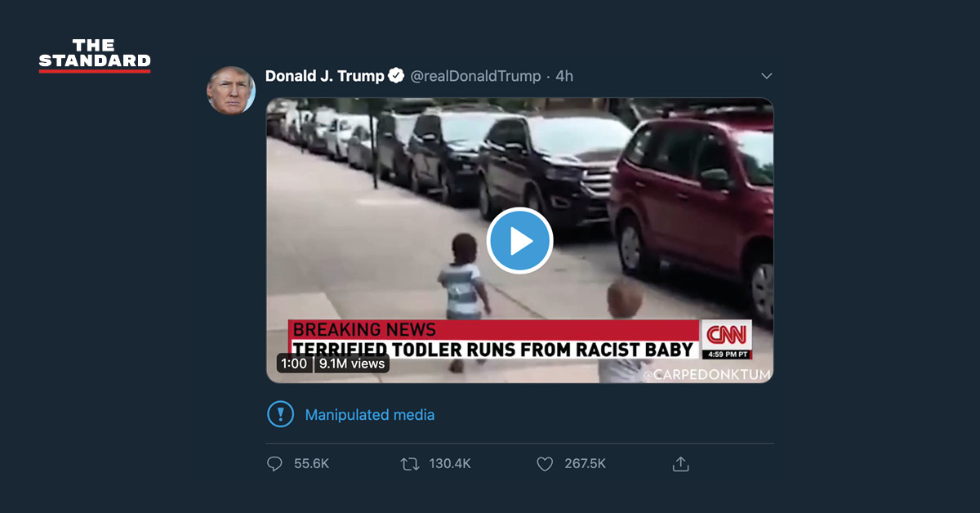Play the embedded tweet video

[519, 241]
